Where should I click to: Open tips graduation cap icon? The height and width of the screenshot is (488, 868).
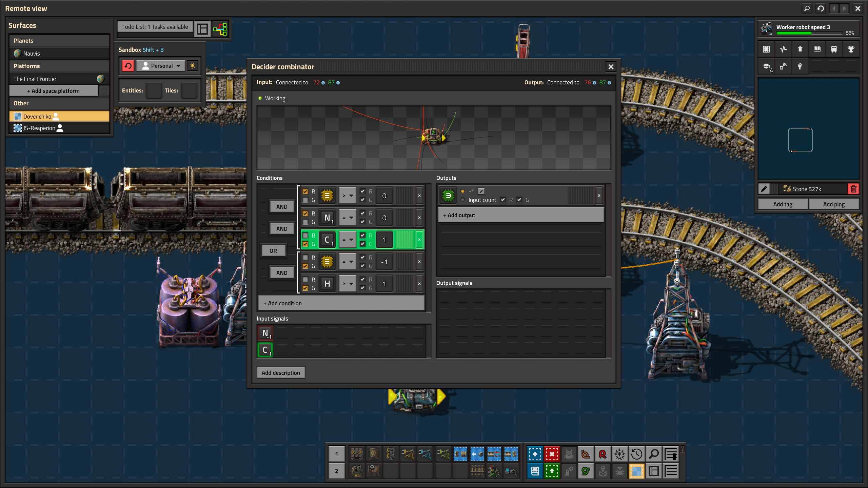(766, 66)
